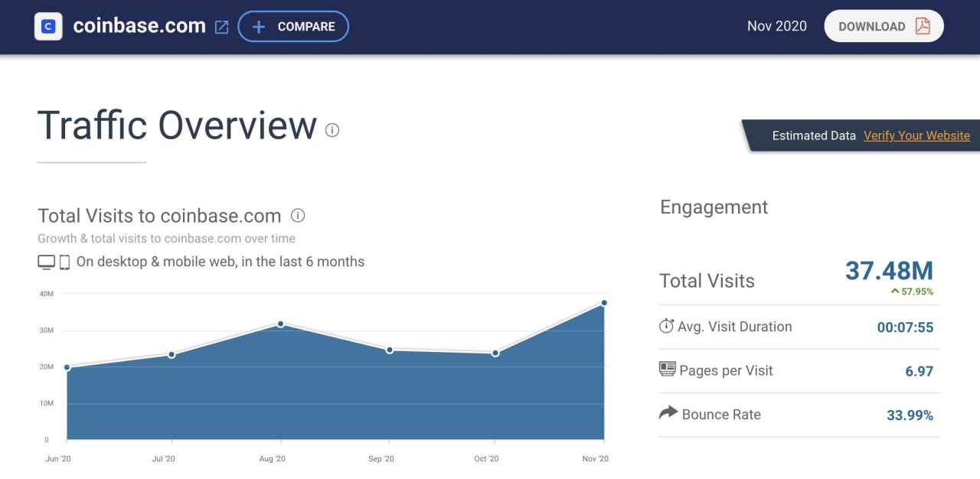The width and height of the screenshot is (980, 479).
Task: Click the coinbase.com domain title
Action: 139,26
